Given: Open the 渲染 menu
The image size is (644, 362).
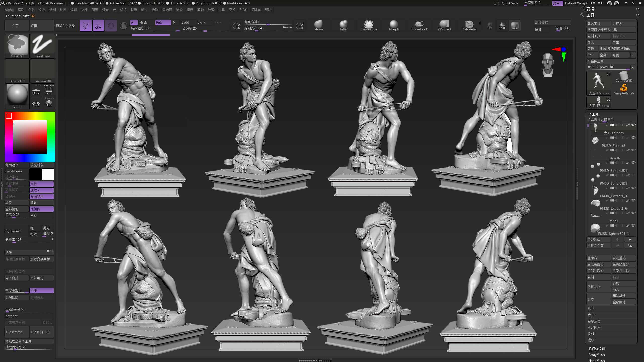Looking at the screenshot, I should 179,10.
